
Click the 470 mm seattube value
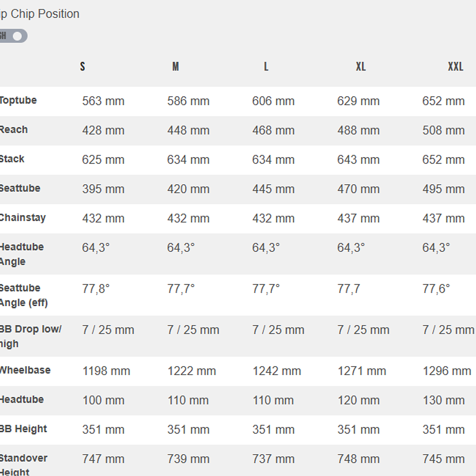[x=358, y=189]
